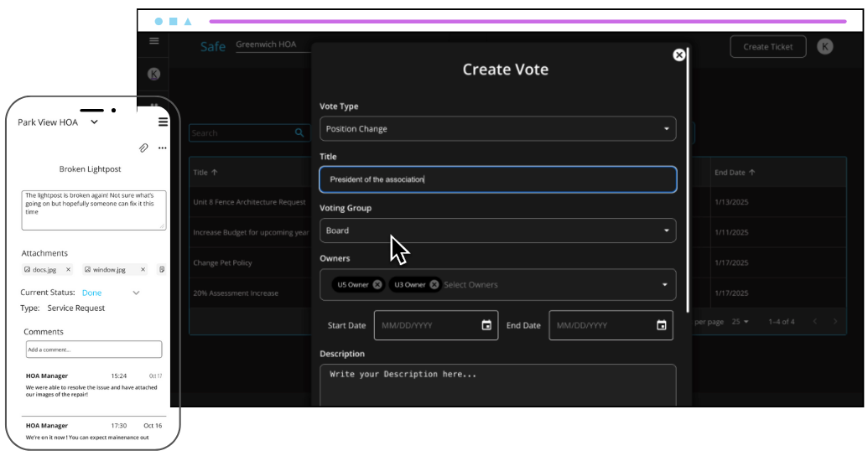Open the rows per page selector
The width and height of the screenshot is (868, 456).
(x=741, y=321)
